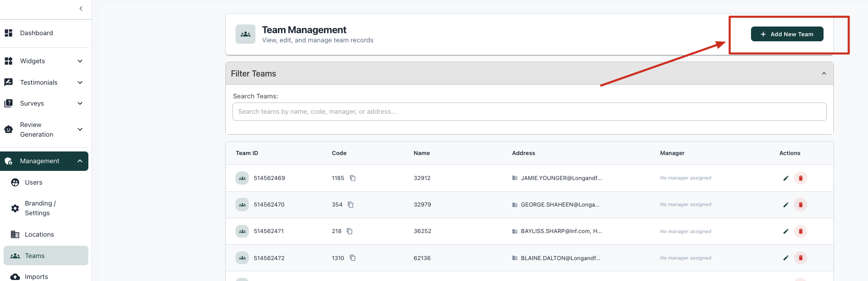Expand the Testimonials menu chevron
The image size is (868, 281).
coord(80,83)
